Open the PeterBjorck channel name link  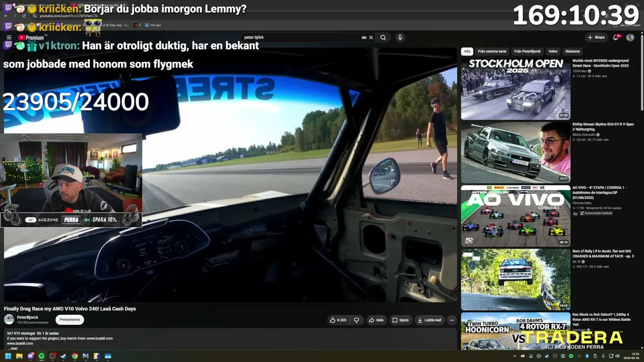point(28,317)
